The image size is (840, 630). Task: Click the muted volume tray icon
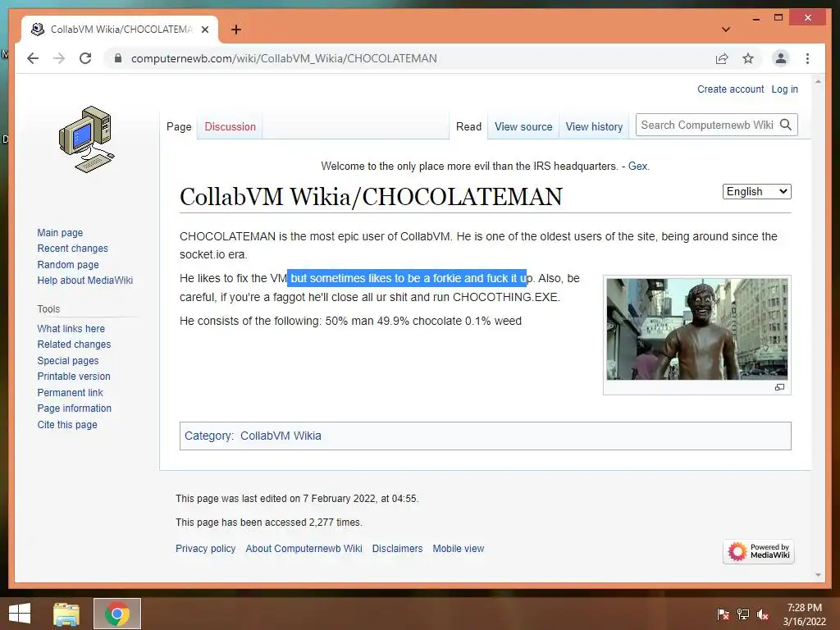[763, 614]
